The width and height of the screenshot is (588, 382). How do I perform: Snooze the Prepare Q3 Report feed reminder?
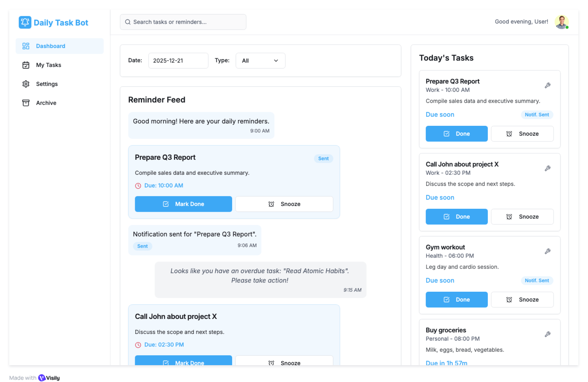point(284,204)
